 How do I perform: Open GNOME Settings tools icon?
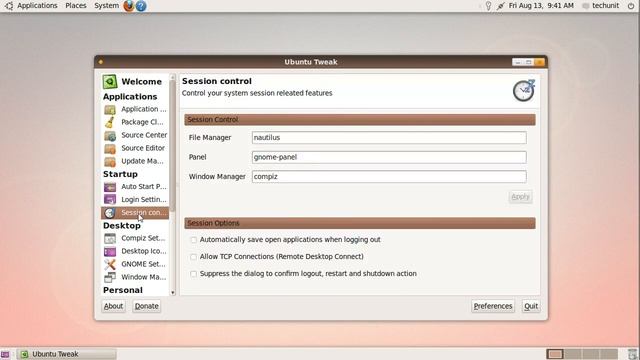(x=110, y=264)
